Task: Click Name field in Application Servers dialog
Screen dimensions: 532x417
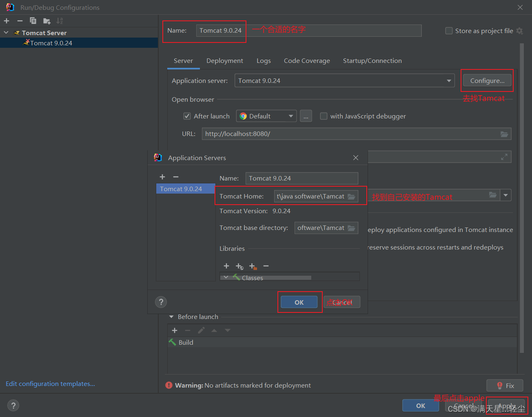Action: (x=302, y=178)
